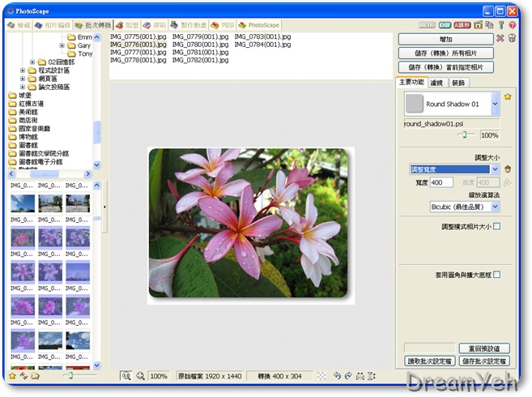The image size is (532, 397).
Task: Enable the 套用圓角與擴大底框 checkbox
Action: (x=496, y=275)
